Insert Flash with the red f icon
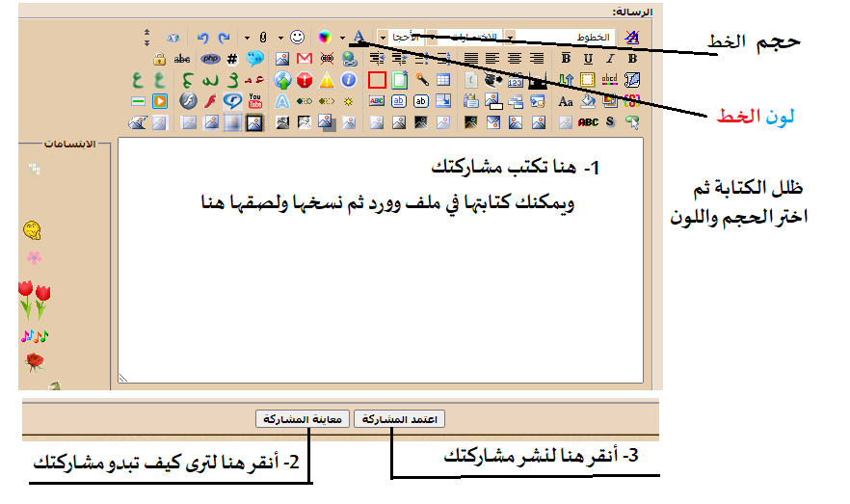 (210, 101)
